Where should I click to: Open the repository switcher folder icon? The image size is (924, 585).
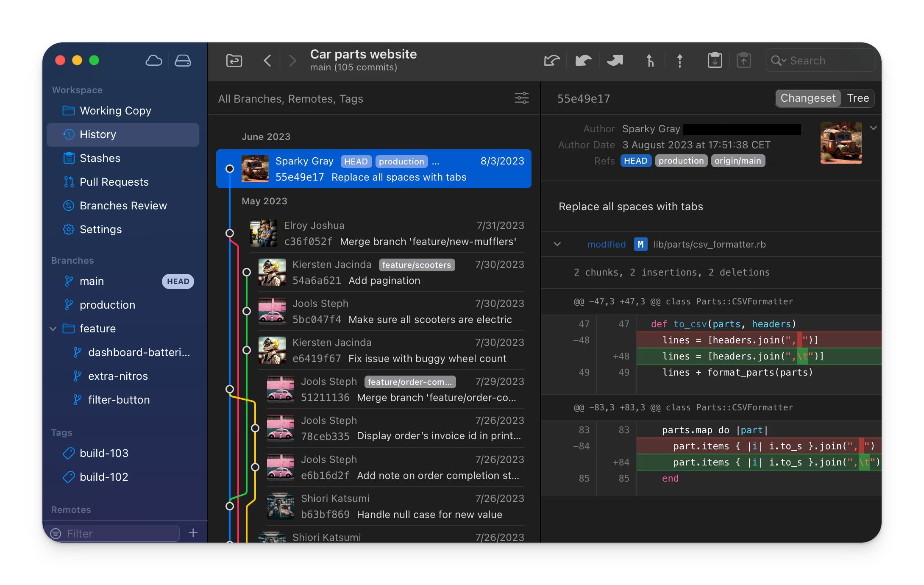[234, 61]
